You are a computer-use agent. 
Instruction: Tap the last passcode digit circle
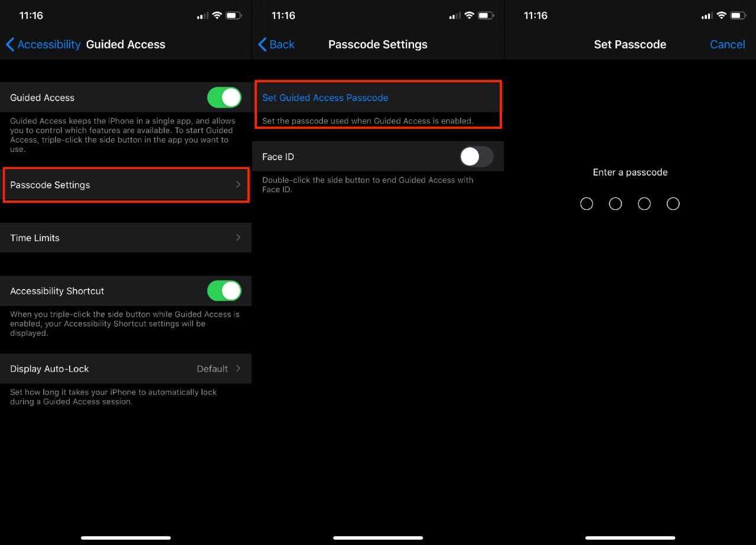673,204
